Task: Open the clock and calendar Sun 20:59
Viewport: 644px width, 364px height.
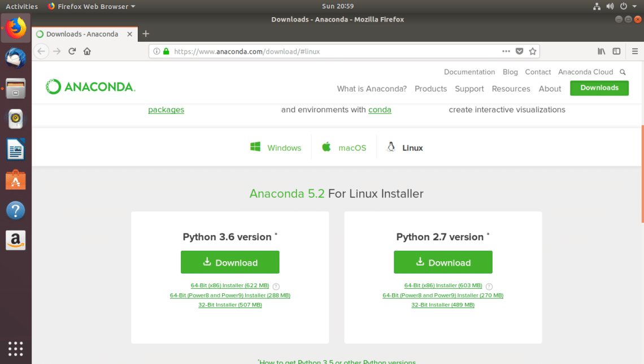Action: pos(338,6)
